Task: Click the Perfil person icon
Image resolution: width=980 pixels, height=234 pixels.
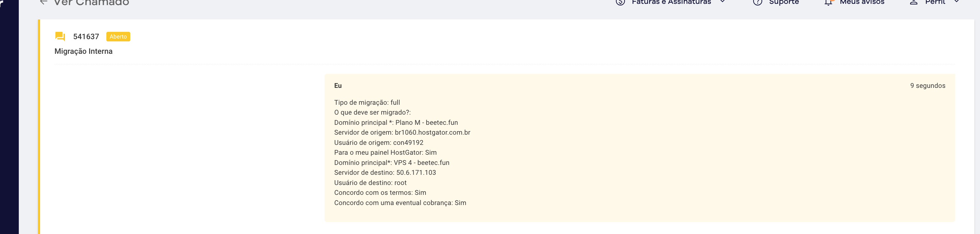Action: 913,2
